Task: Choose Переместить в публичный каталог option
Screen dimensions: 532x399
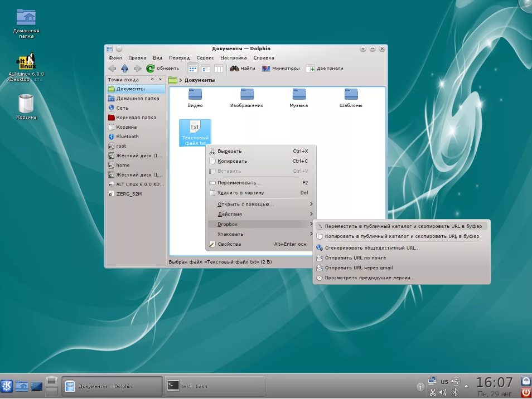Action: [x=402, y=226]
